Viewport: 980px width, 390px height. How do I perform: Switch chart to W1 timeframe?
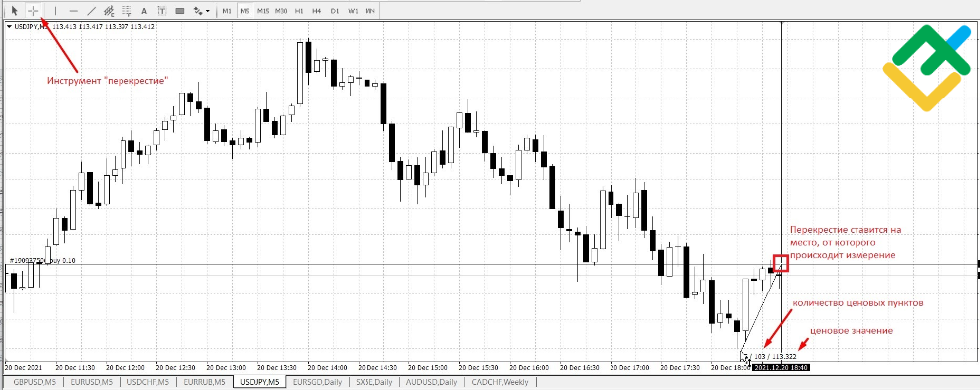click(353, 11)
